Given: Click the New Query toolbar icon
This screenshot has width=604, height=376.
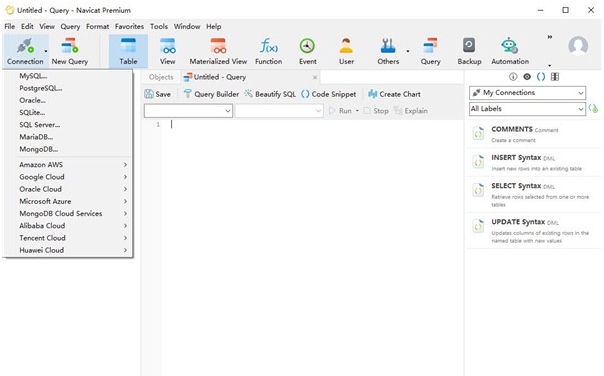Looking at the screenshot, I should pos(70,52).
